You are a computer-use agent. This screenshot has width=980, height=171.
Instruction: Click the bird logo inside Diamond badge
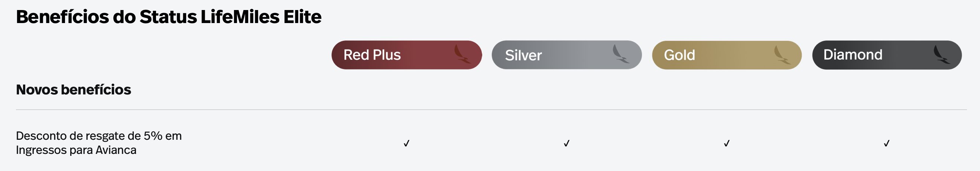pos(942,55)
